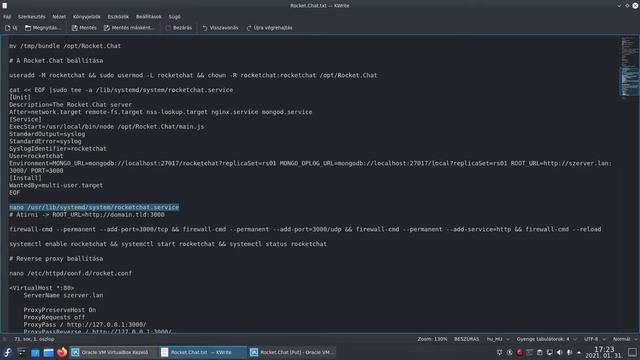
Task: Click the '[Unit]' line
Action: click(x=20, y=98)
